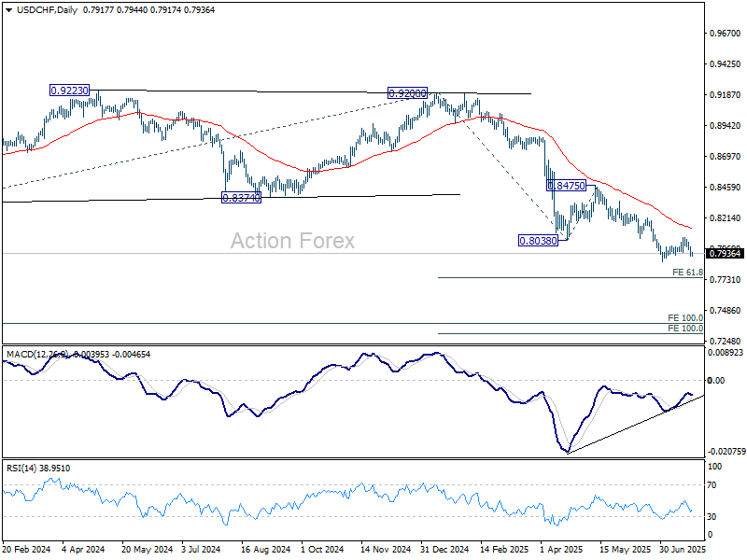Click the 31 Dec 2024 date label
The height and width of the screenshot is (560, 747).
[x=444, y=550]
